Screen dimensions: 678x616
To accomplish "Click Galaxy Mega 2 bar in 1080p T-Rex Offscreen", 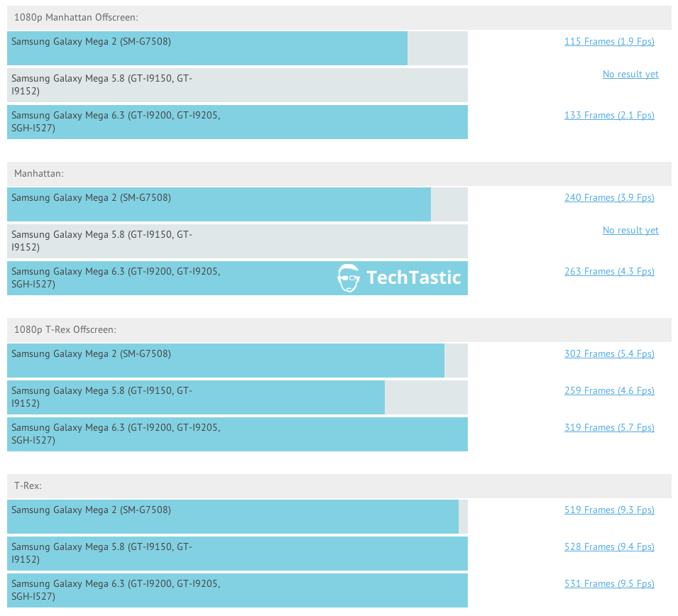I will [237, 361].
